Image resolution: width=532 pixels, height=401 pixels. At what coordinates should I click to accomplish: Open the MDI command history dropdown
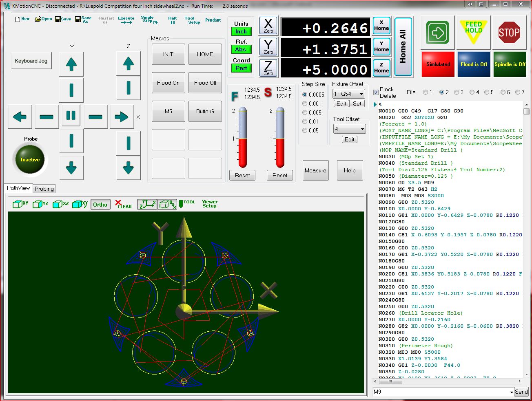(x=512, y=392)
